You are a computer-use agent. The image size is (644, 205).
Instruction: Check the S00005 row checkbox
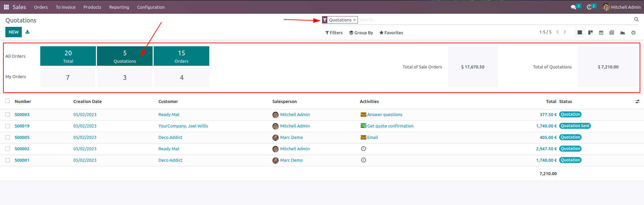click(7, 137)
